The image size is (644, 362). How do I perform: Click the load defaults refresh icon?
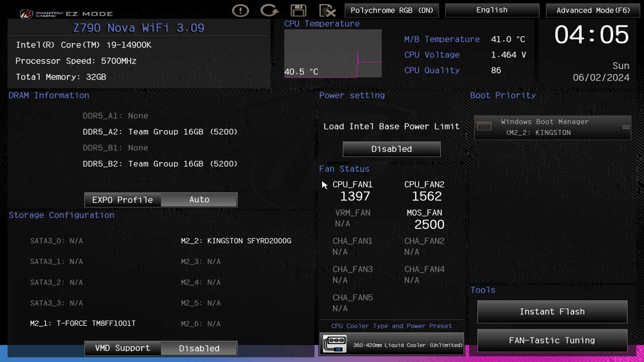click(269, 10)
